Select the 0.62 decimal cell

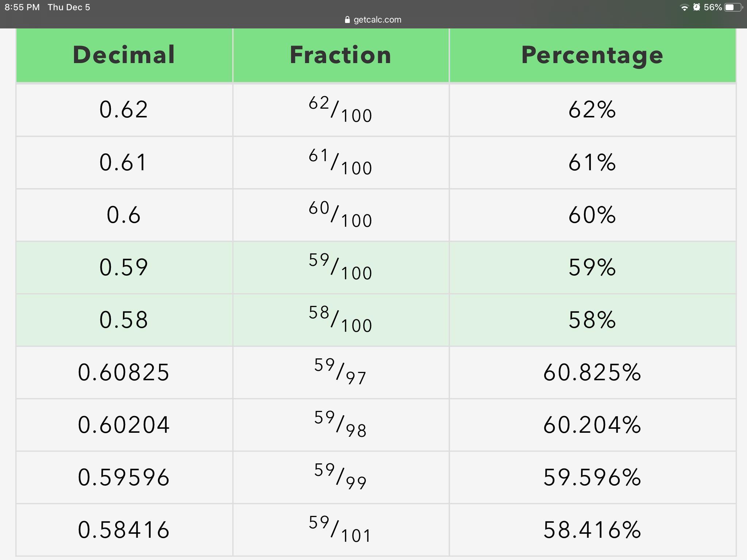click(x=124, y=110)
